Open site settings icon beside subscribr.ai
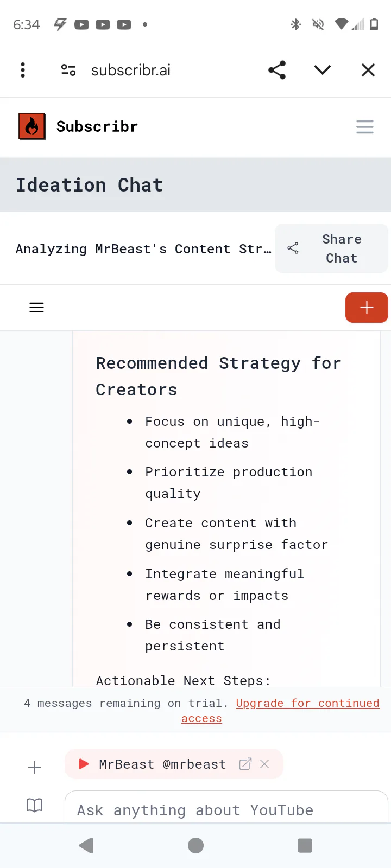Image resolution: width=391 pixels, height=868 pixels. 68,70
